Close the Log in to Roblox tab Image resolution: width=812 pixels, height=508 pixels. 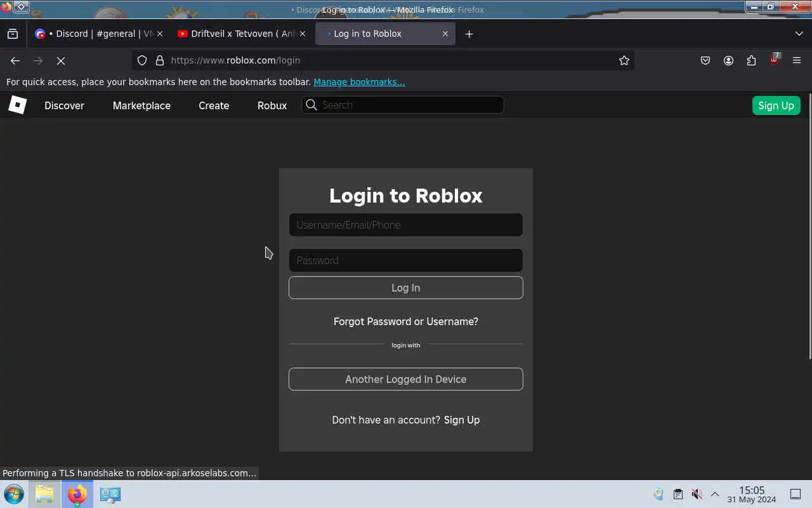pyautogui.click(x=445, y=34)
